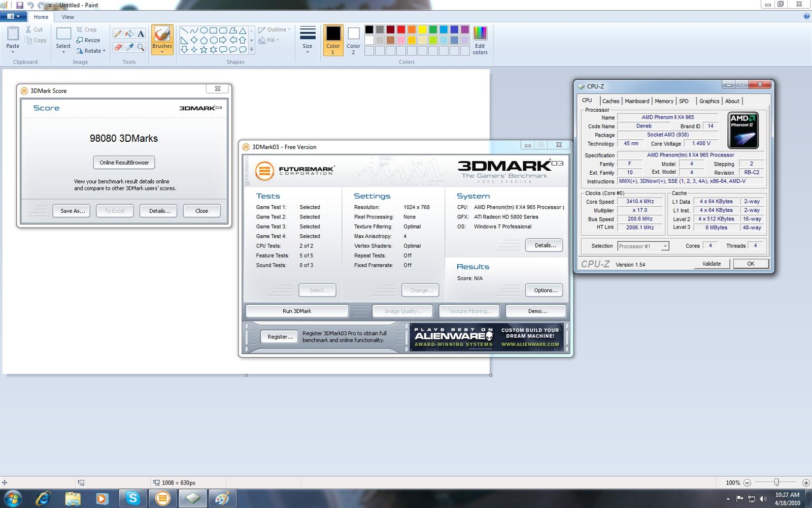Viewport: 812px width, 508px height.
Task: Select the Fill with color bucket tool
Action: (x=129, y=34)
